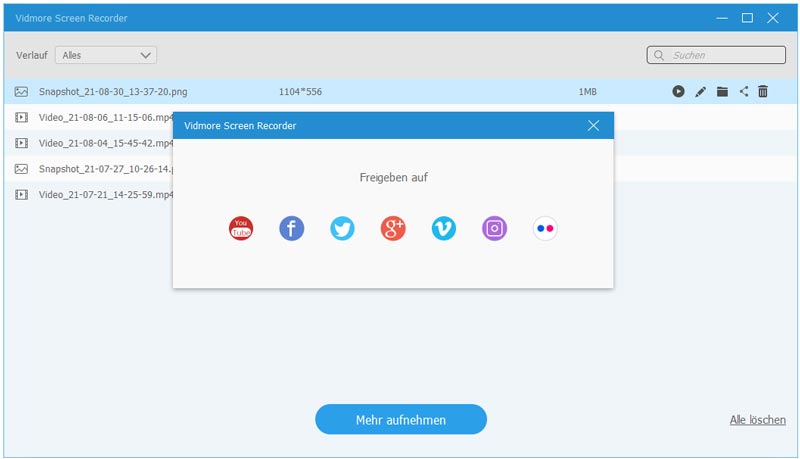800x459 pixels.
Task: Delete the selected file with trash icon
Action: [763, 92]
